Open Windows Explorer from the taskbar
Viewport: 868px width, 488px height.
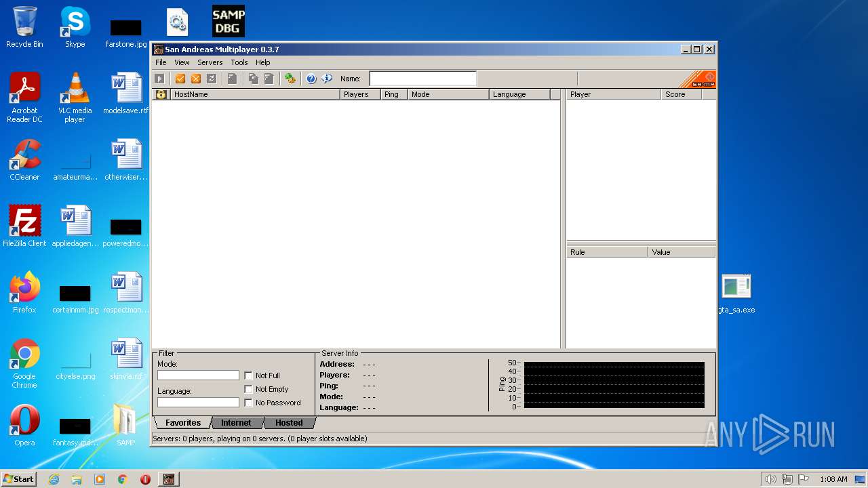(77, 479)
